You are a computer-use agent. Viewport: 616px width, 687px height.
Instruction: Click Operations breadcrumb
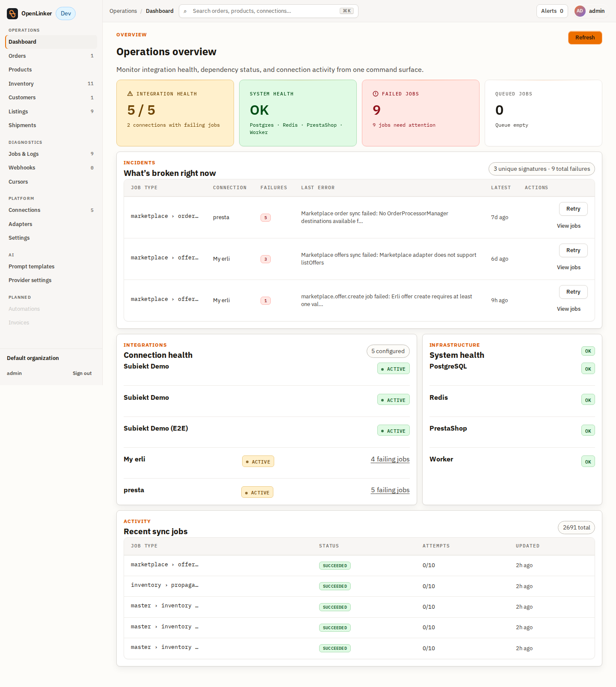coord(123,11)
